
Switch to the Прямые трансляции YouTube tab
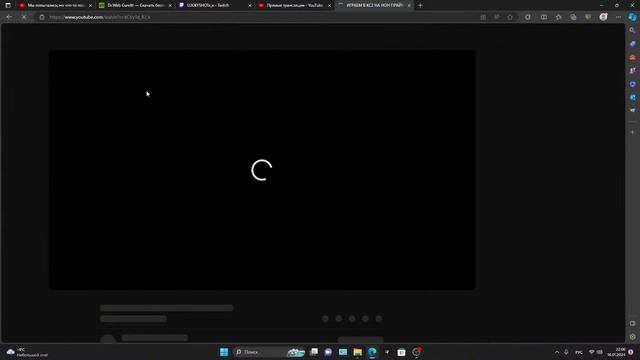[x=295, y=5]
